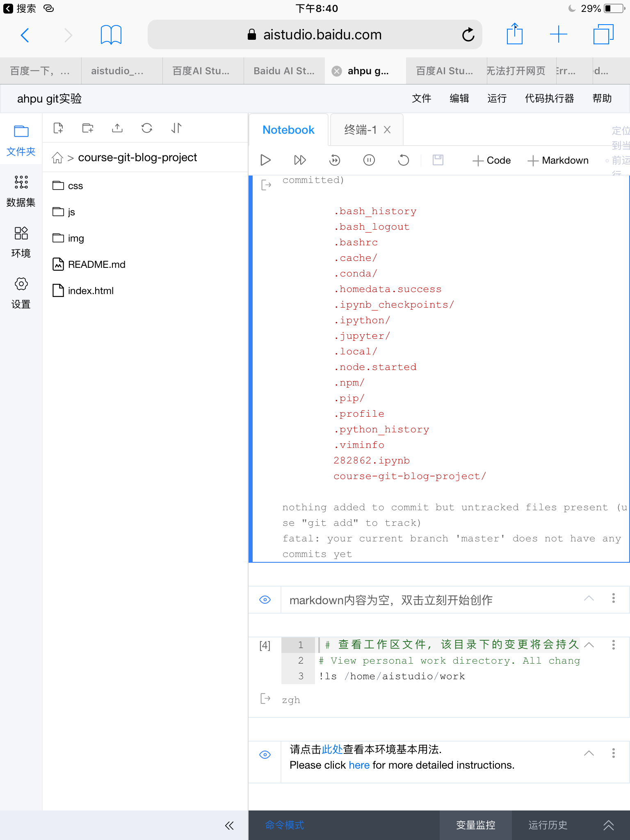This screenshot has height=840, width=630.
Task: Open the 设置 sidebar panel
Action: pos(21,293)
